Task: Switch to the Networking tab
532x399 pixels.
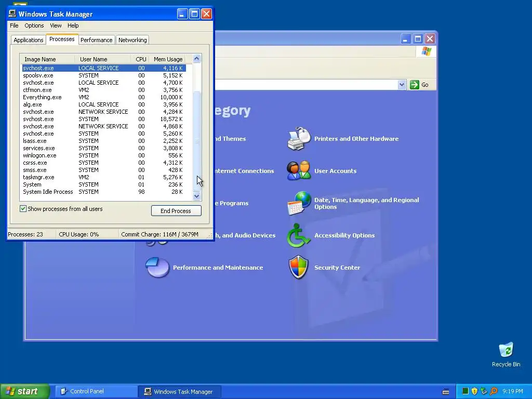Action: coord(132,39)
